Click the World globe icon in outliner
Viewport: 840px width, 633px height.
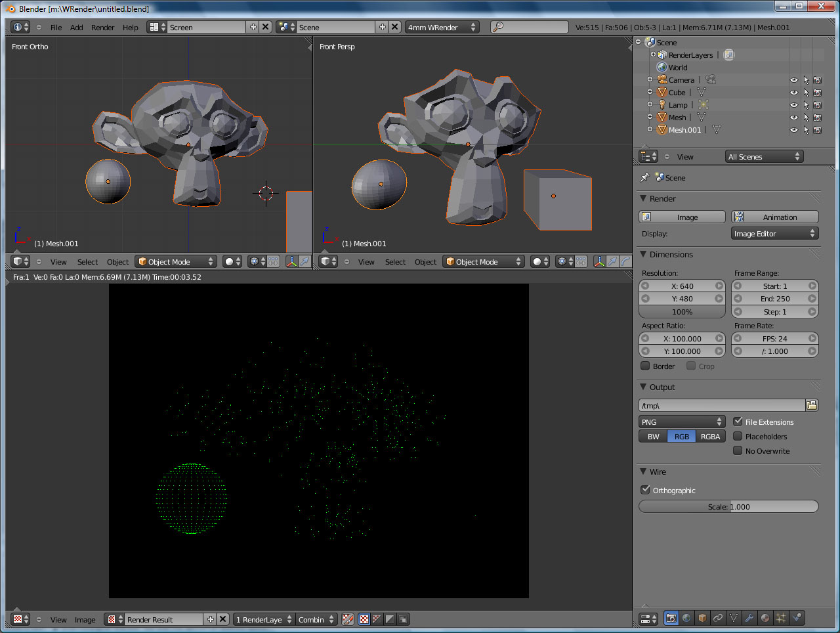[x=662, y=68]
